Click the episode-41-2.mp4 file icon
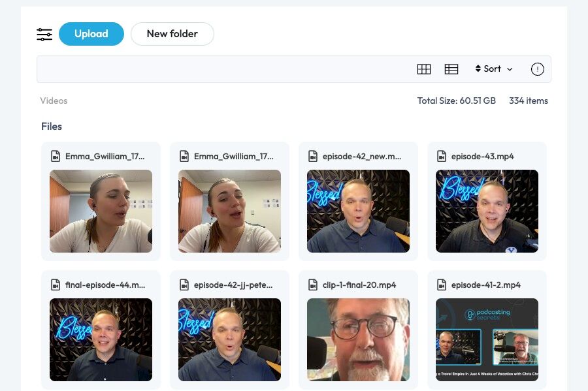This screenshot has height=391, width=588. point(442,285)
